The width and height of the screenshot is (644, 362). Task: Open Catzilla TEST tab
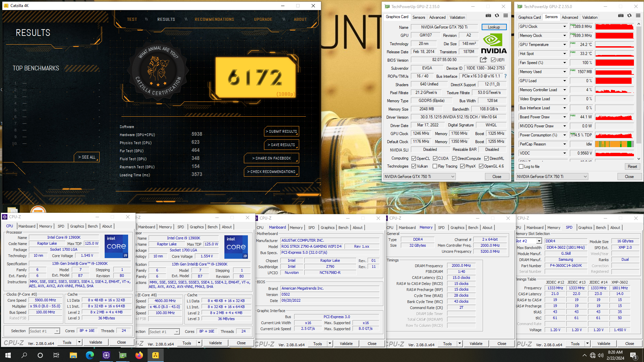pyautogui.click(x=132, y=19)
